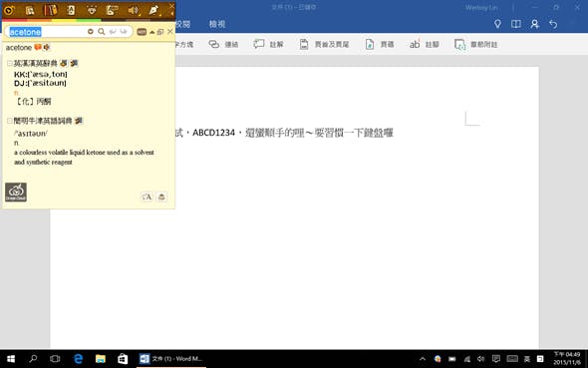This screenshot has width=588, height=368.
Task: Insert a comment via 註解 button
Action: click(x=268, y=44)
